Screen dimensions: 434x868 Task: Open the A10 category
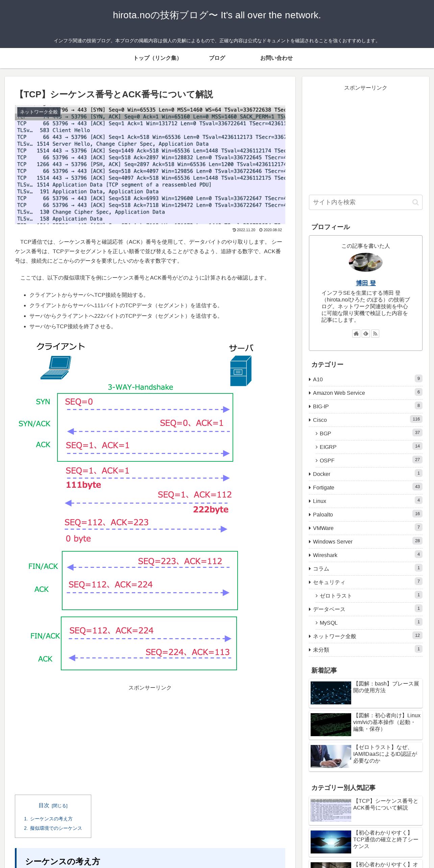(365, 379)
